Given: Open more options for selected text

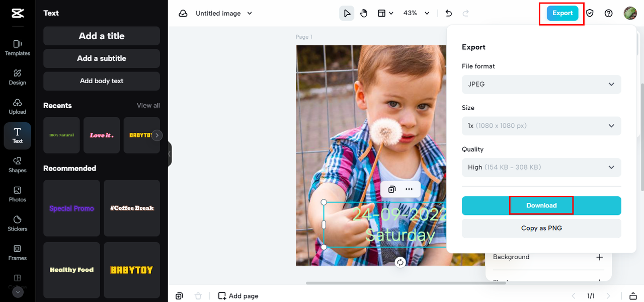Looking at the screenshot, I should tap(409, 189).
